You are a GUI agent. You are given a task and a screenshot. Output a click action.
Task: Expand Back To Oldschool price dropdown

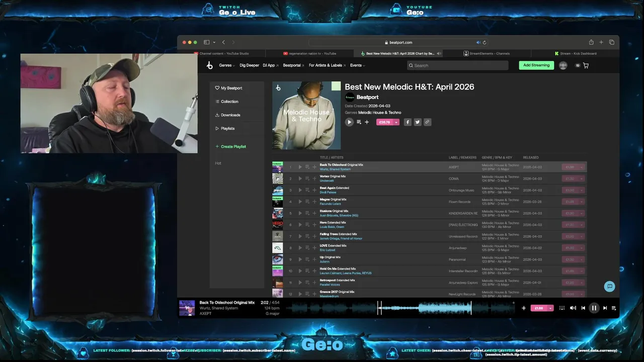pos(582,167)
